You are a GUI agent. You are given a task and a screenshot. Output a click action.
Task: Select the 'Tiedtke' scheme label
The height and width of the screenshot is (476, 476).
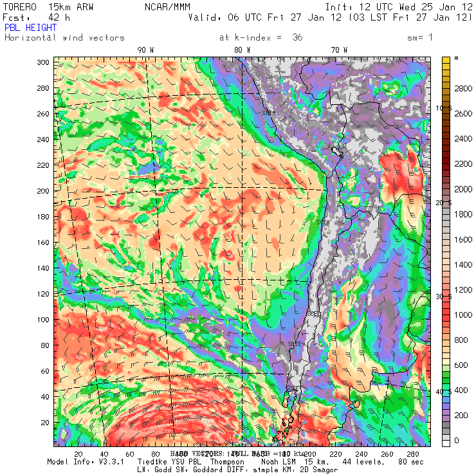pyautogui.click(x=152, y=462)
